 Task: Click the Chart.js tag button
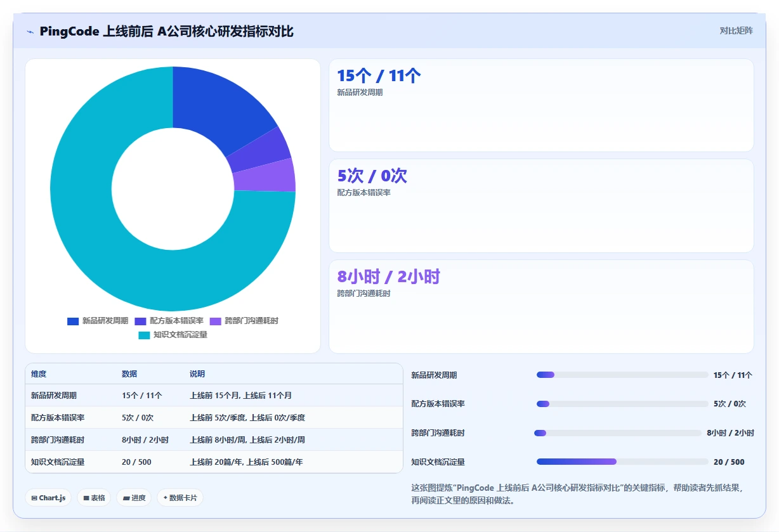(x=48, y=498)
